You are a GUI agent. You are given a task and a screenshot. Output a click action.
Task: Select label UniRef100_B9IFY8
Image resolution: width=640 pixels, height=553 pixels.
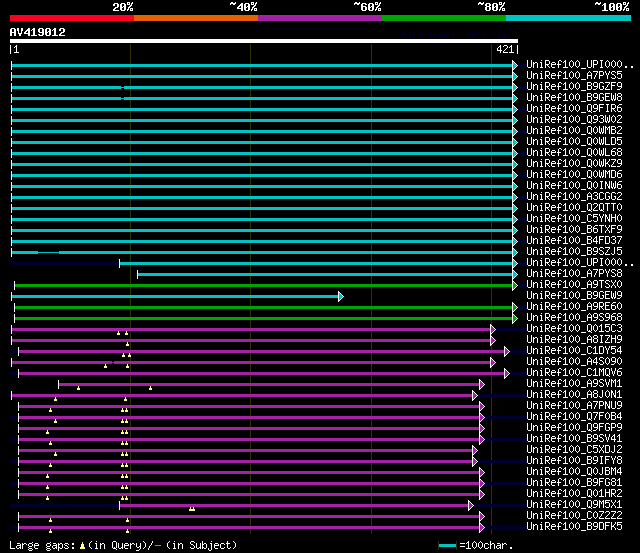574,461
